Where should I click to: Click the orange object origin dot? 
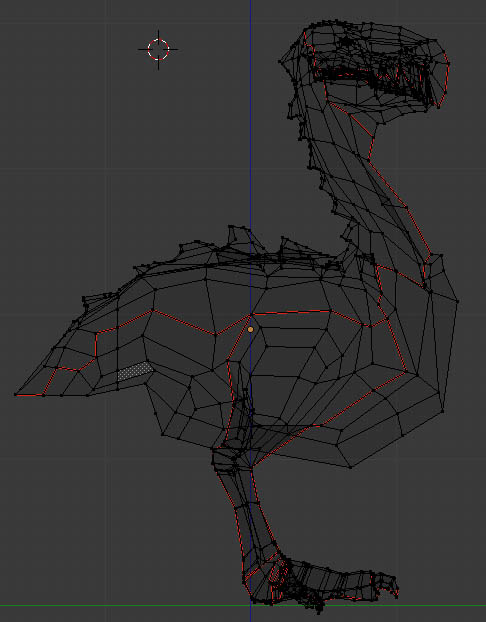tap(250, 329)
